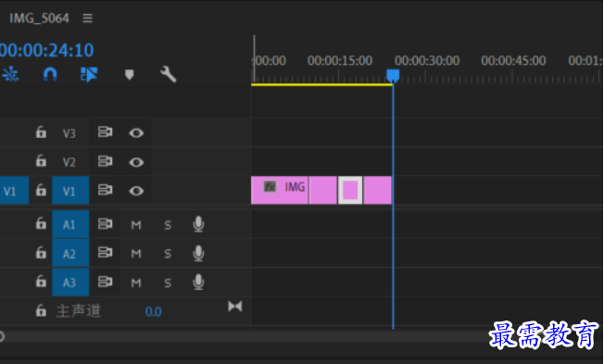This screenshot has width=604, height=364.
Task: Click master track volume value 0.0
Action: [x=153, y=311]
